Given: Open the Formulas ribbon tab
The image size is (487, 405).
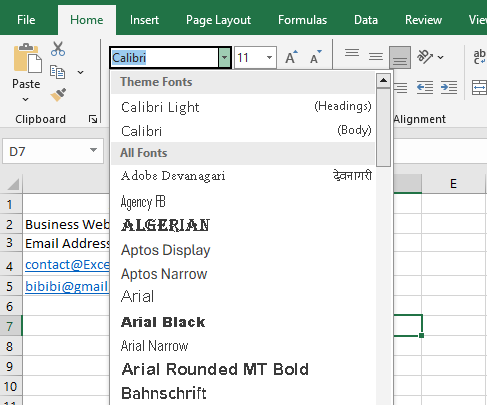Looking at the screenshot, I should (302, 20).
